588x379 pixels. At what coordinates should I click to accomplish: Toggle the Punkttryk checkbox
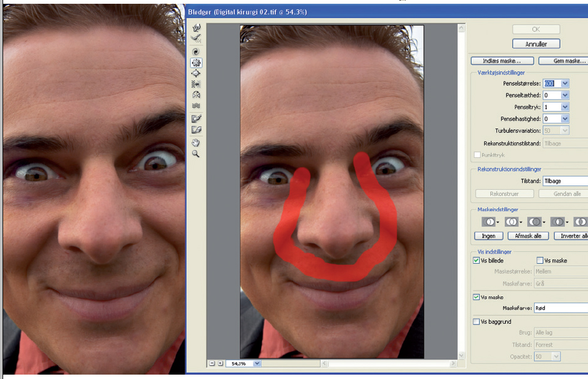[x=477, y=155]
